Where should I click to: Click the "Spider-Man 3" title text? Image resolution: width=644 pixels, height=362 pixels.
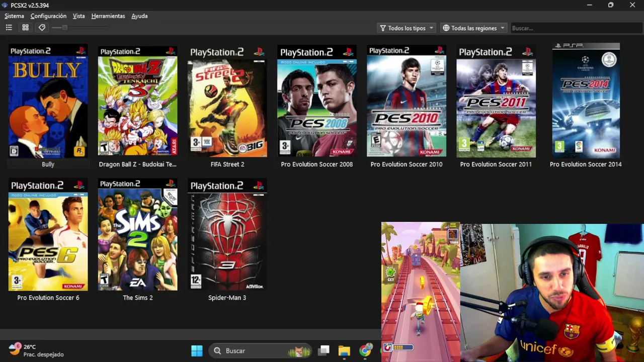coord(227,298)
